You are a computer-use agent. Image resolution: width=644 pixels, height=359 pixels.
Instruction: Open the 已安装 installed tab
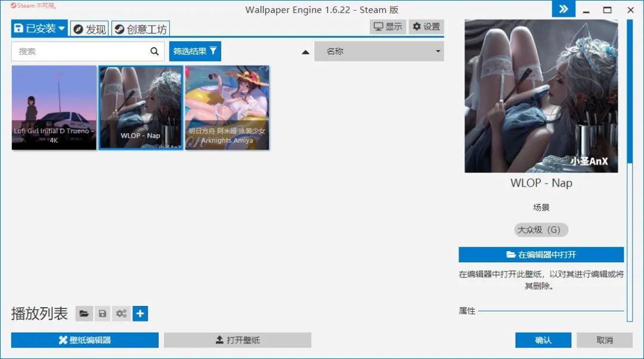point(39,29)
